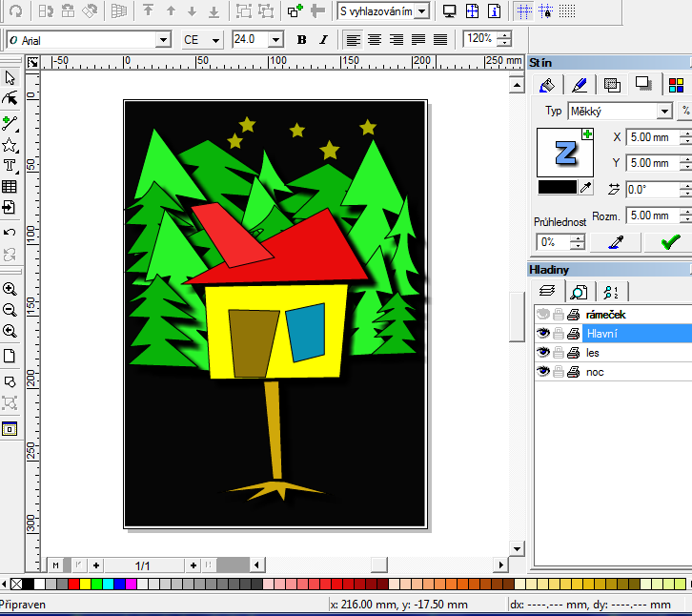Align text left

point(353,40)
